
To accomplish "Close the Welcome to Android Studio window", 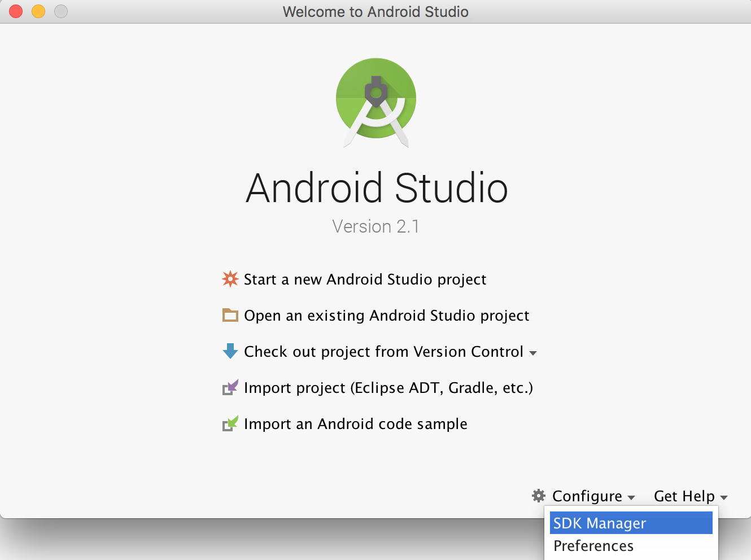I will (x=15, y=11).
